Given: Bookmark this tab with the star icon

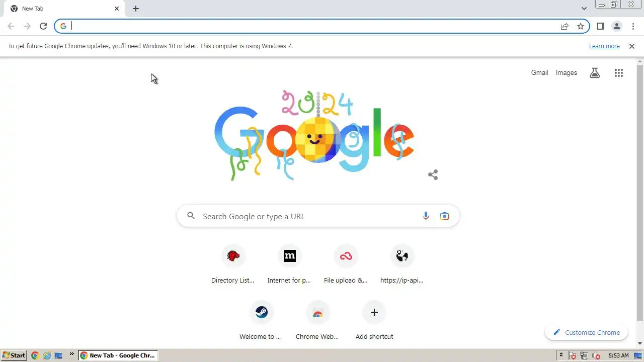Looking at the screenshot, I should 581,26.
